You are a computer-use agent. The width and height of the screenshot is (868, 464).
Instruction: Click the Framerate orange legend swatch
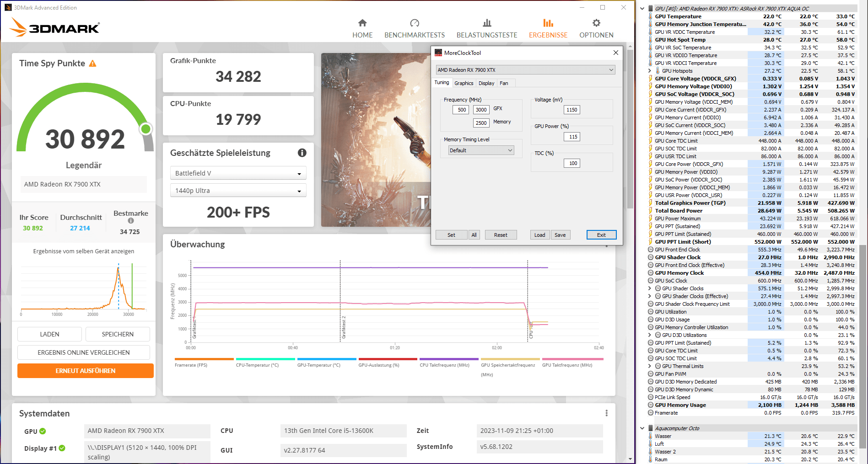[204, 359]
